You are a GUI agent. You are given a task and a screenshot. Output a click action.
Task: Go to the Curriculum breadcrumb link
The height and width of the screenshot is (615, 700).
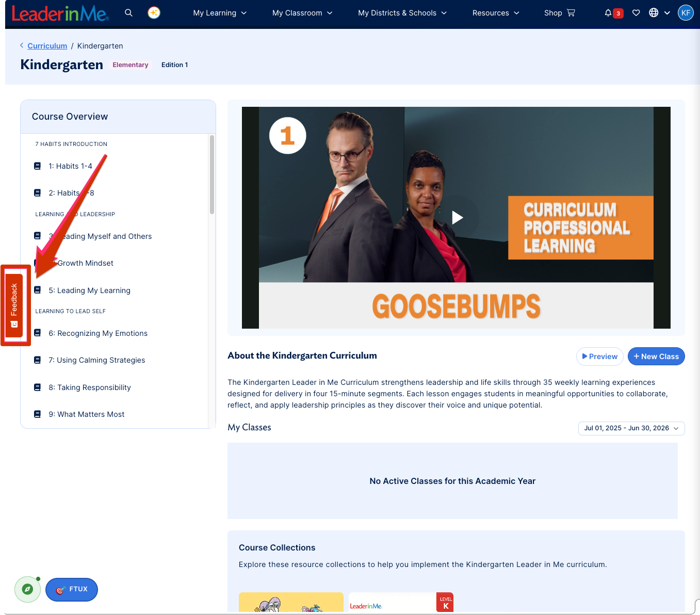47,46
